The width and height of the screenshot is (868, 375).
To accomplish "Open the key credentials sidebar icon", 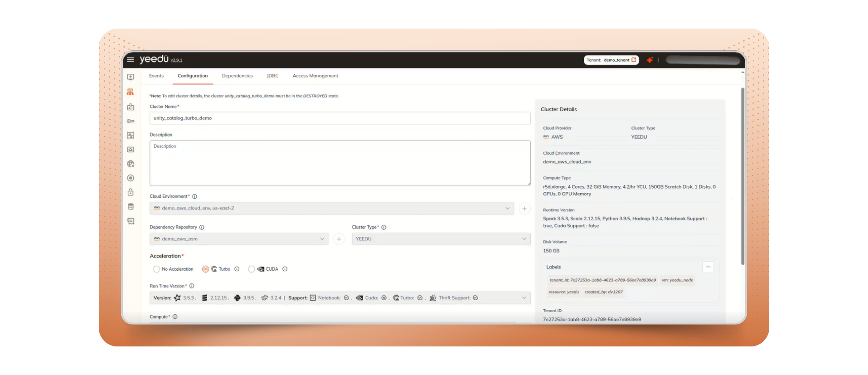I will pos(131,121).
